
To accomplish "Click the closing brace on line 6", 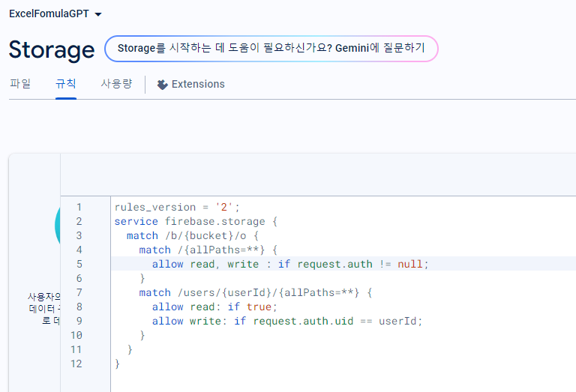I will click(142, 278).
